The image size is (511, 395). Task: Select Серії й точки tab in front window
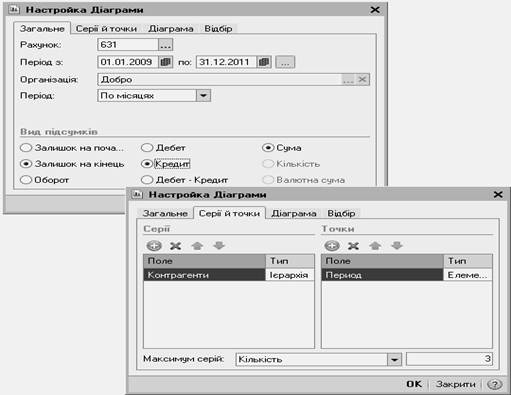229,213
